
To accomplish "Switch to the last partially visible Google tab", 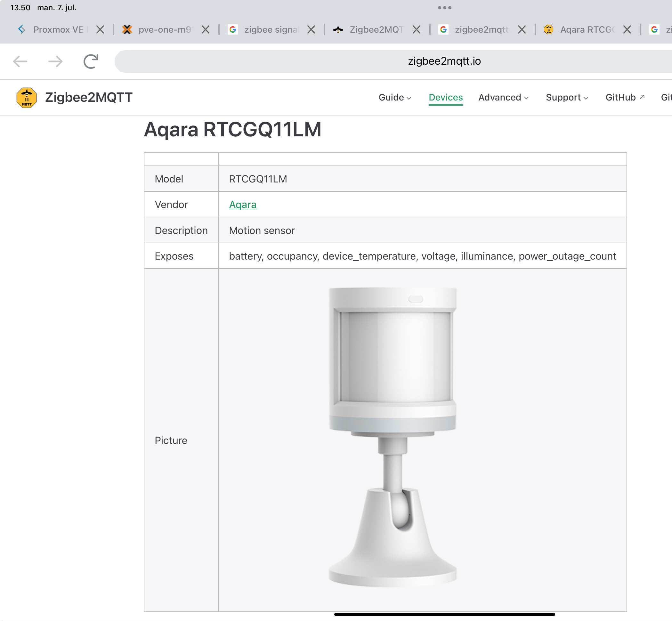I will tap(660, 29).
